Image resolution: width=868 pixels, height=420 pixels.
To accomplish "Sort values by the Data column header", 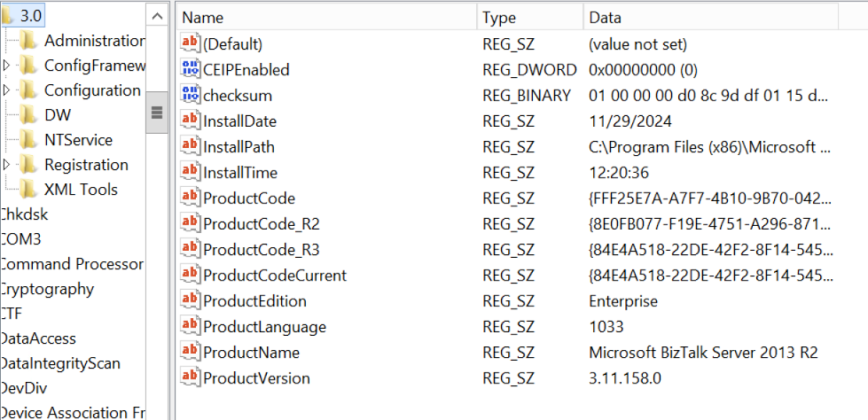I will tap(711, 18).
